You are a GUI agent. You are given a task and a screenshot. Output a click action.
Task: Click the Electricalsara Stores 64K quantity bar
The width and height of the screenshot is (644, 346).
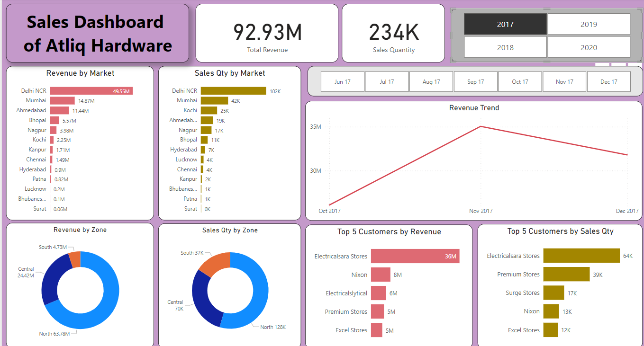(x=581, y=256)
